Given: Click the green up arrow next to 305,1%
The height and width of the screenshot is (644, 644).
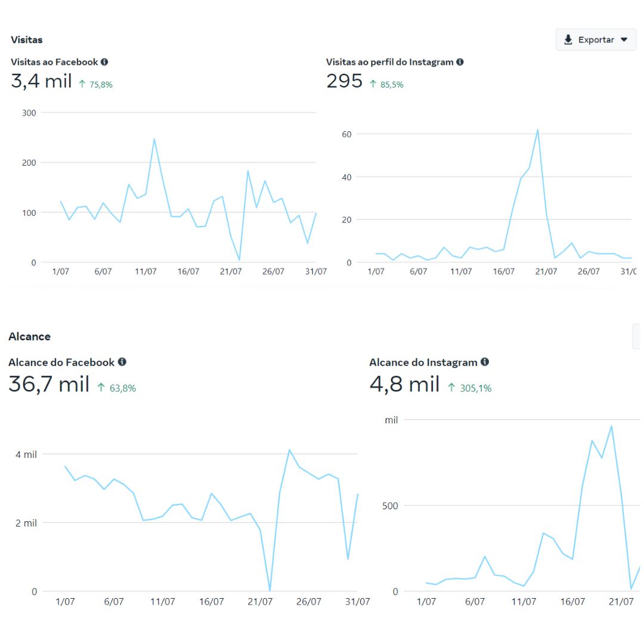Looking at the screenshot, I should 451,388.
